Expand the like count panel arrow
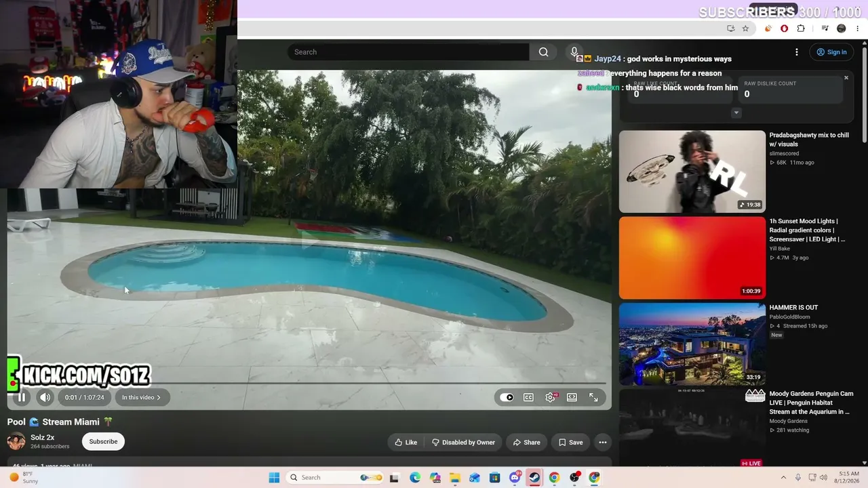 point(736,113)
